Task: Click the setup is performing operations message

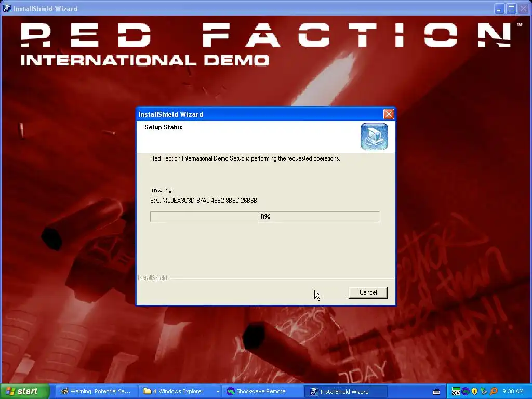Action: tap(245, 158)
